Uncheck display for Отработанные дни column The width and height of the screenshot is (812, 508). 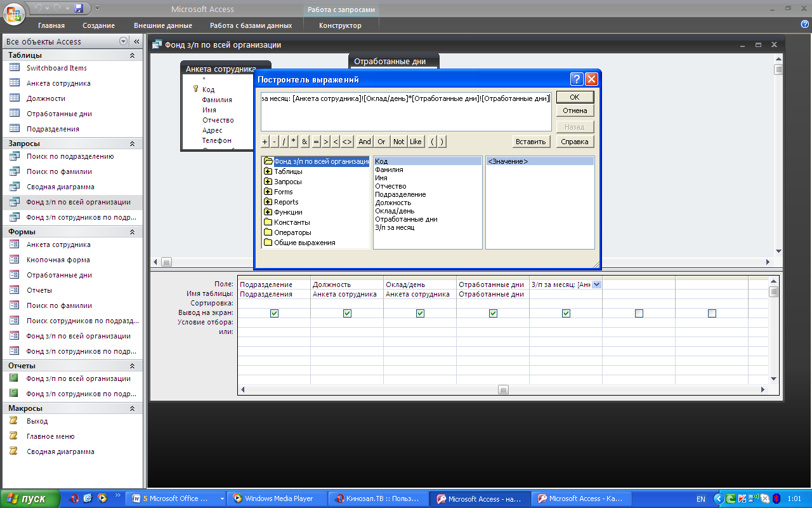coord(493,313)
